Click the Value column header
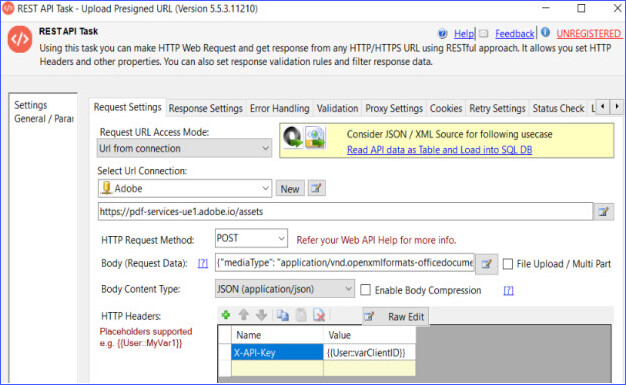This screenshot has height=385, width=626. tap(369, 335)
